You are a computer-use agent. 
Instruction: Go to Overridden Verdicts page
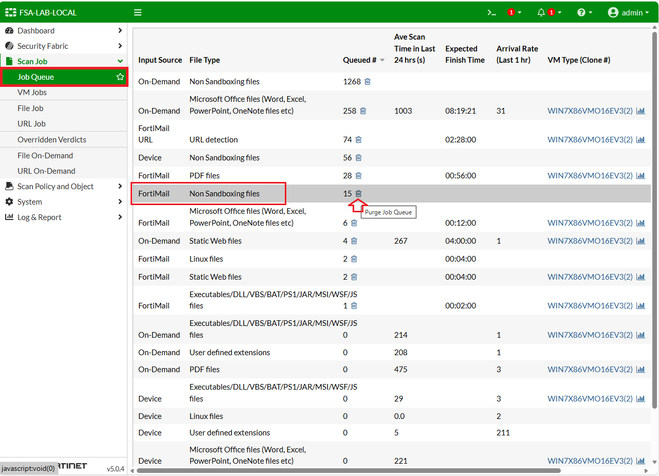52,140
